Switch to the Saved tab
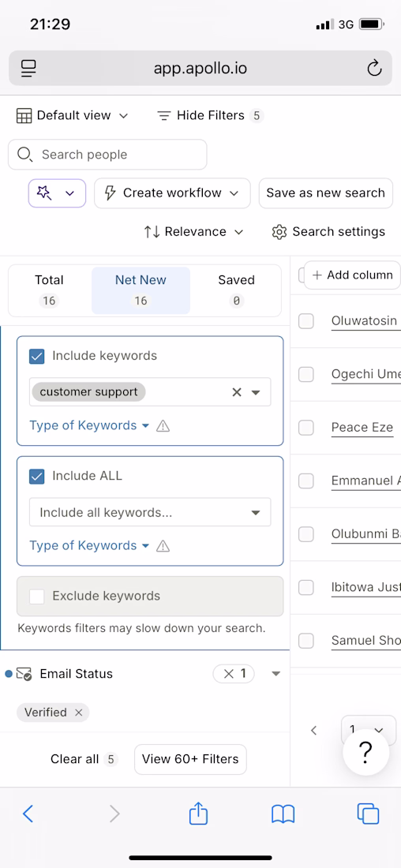The height and width of the screenshot is (868, 401). (236, 290)
